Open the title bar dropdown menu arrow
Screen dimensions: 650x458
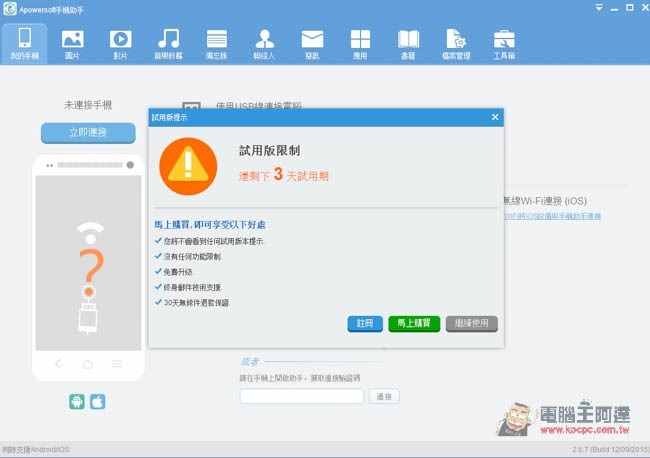599,7
